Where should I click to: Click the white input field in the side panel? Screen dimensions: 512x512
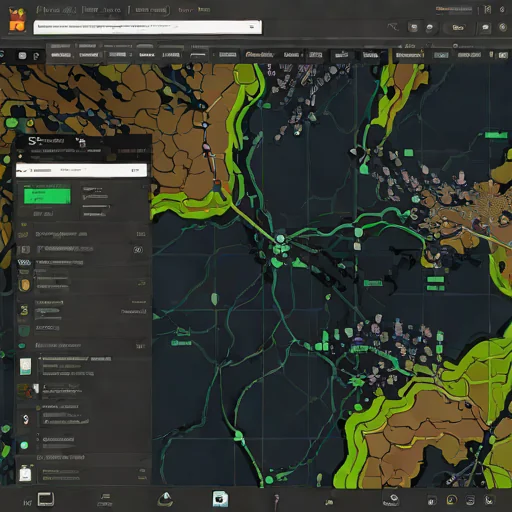point(81,170)
